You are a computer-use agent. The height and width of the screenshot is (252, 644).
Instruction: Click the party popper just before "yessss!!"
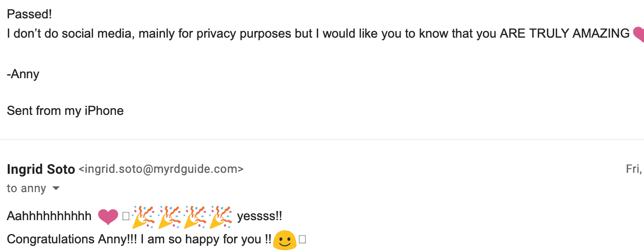221,216
